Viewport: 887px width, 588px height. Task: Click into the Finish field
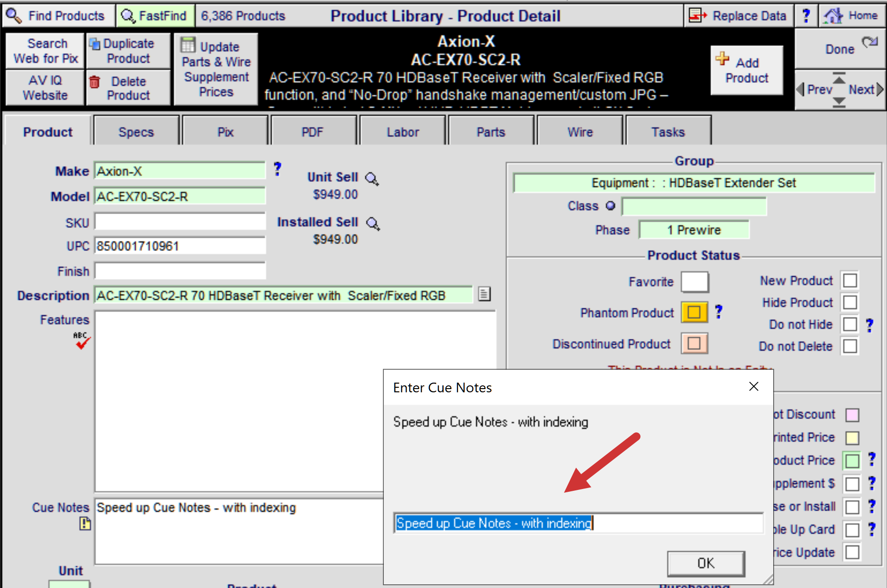point(180,271)
